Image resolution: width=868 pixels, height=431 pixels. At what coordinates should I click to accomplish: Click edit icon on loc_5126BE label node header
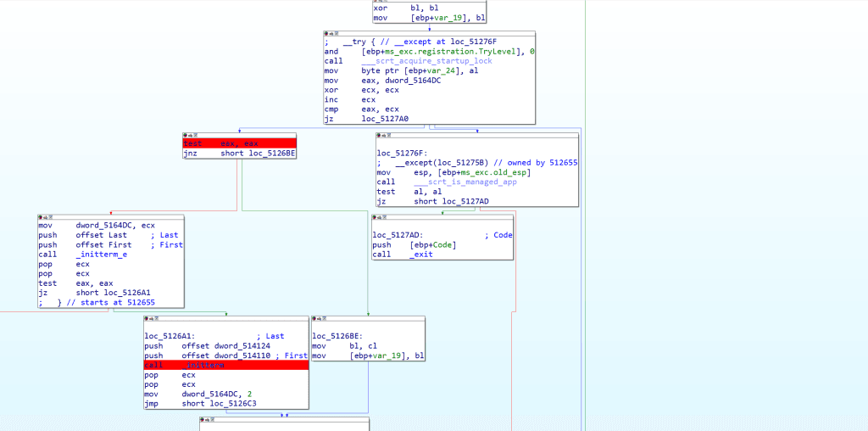(319, 318)
